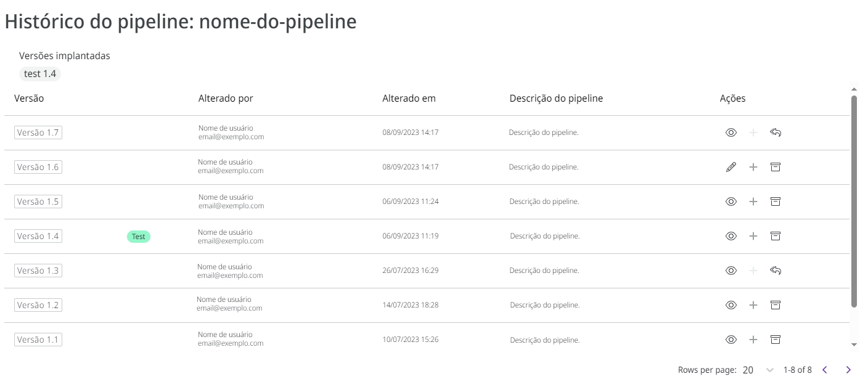Click the Versão 1.1 version chip
The width and height of the screenshot is (868, 387).
[38, 339]
